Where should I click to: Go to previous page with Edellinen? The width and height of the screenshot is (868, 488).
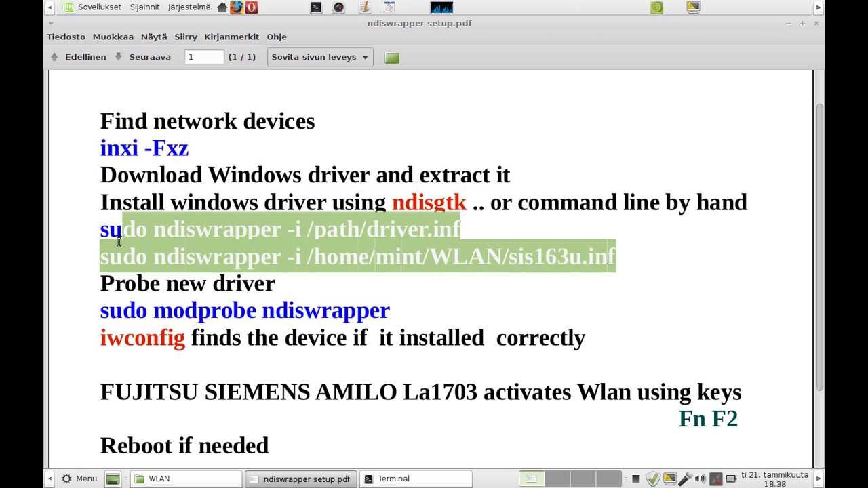click(x=79, y=57)
